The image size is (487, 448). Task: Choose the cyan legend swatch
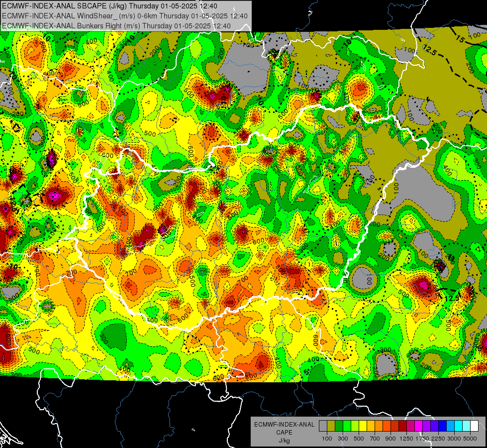point(459,426)
